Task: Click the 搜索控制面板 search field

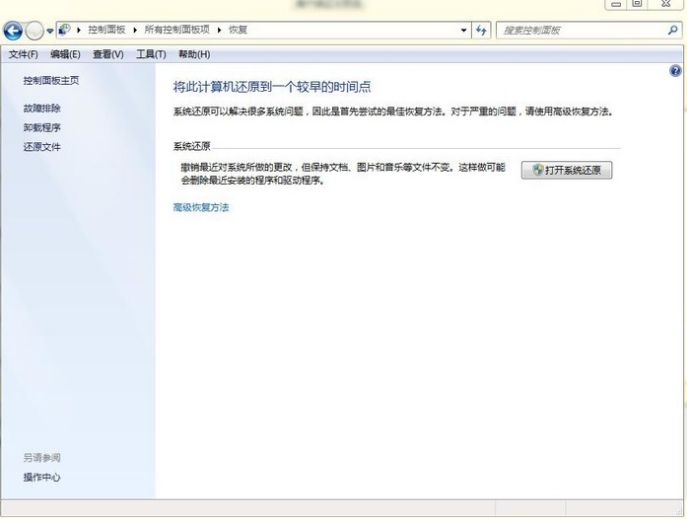Action: coord(580,31)
